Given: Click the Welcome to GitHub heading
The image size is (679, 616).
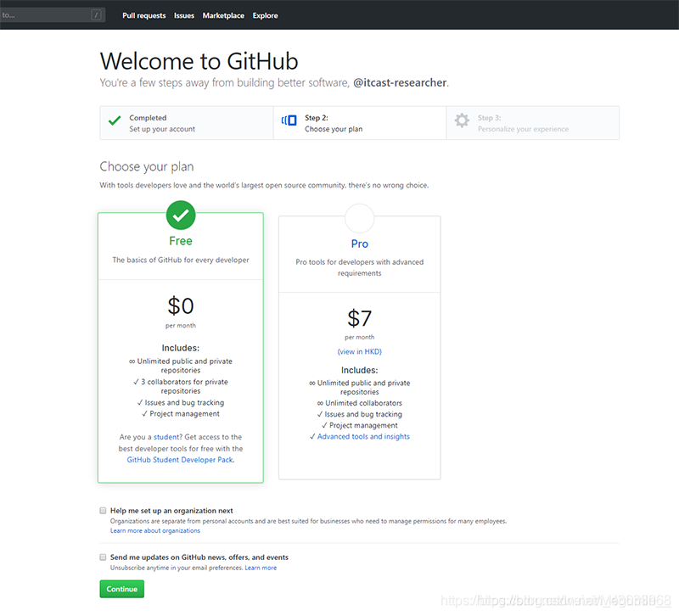Looking at the screenshot, I should (199, 61).
